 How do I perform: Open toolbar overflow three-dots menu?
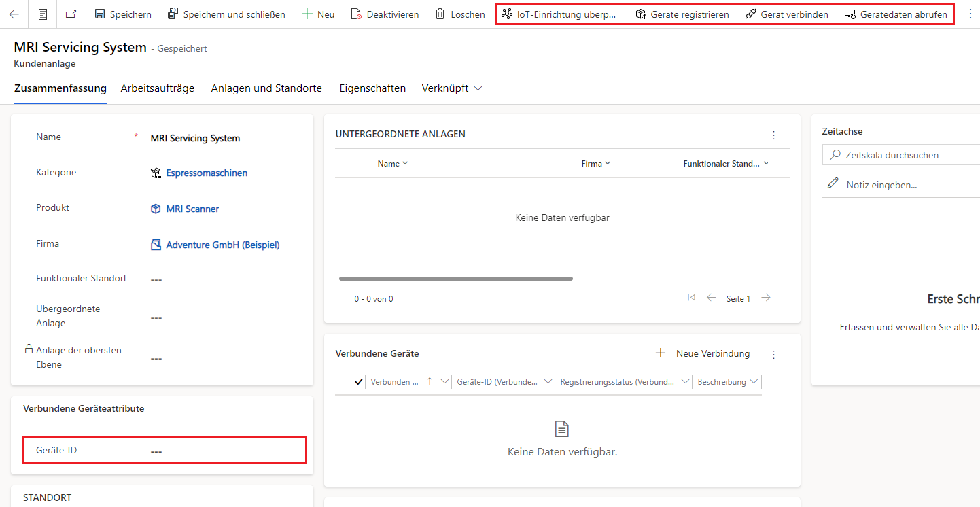point(970,14)
